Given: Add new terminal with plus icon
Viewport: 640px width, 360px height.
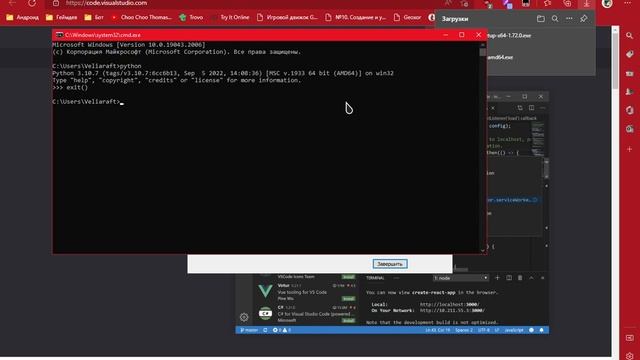Looking at the screenshot, I should (x=497, y=278).
